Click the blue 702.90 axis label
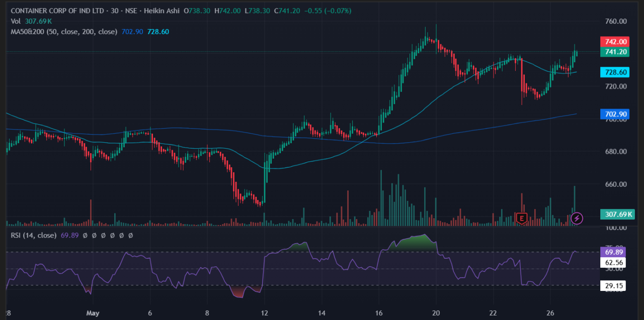This screenshot has height=320, width=644. coord(615,114)
